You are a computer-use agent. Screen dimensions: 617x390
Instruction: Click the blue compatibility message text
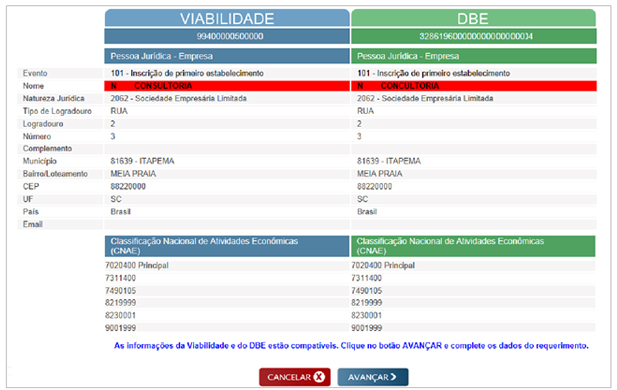(x=351, y=346)
